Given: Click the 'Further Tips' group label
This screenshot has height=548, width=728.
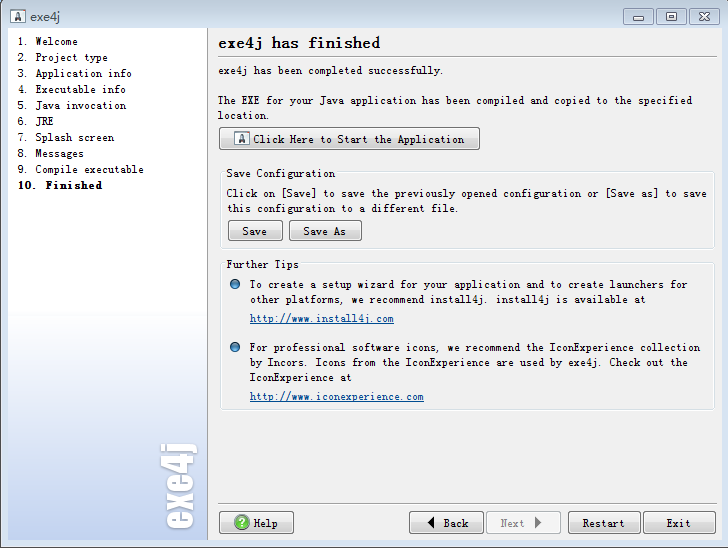Looking at the screenshot, I should pyautogui.click(x=262, y=264).
